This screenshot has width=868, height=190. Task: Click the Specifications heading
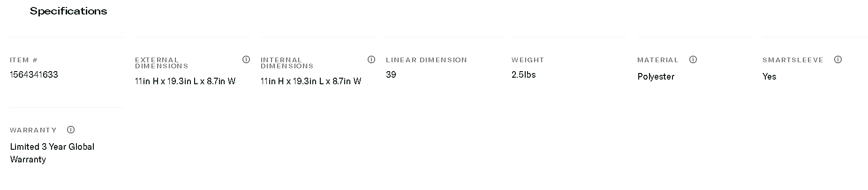pyautogui.click(x=68, y=11)
